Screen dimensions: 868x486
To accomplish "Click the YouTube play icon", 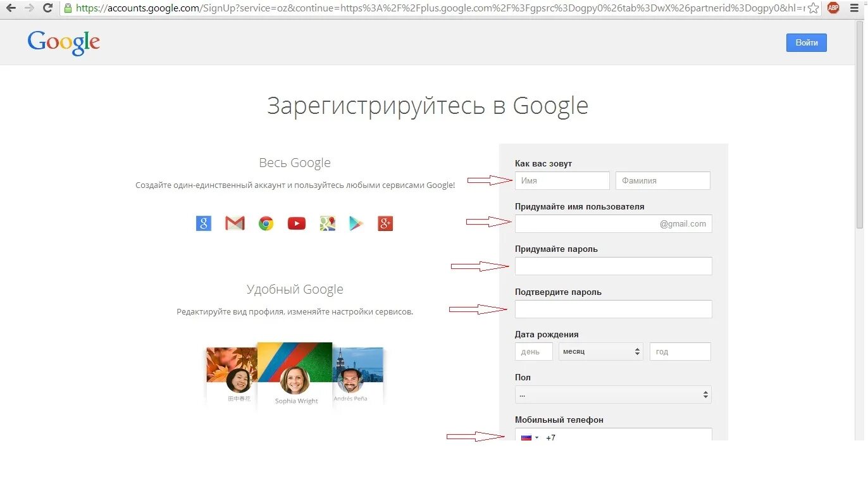I will [x=297, y=223].
